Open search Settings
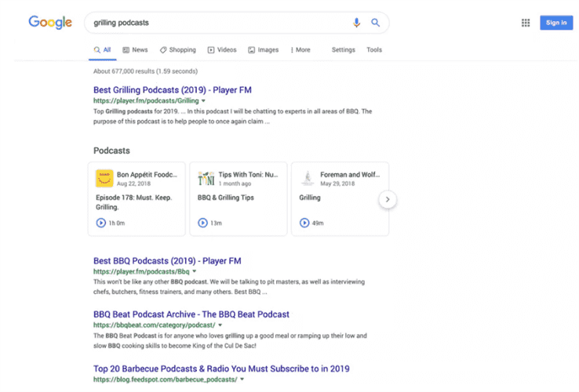Image resolution: width=579 pixels, height=392 pixels. [x=343, y=50]
